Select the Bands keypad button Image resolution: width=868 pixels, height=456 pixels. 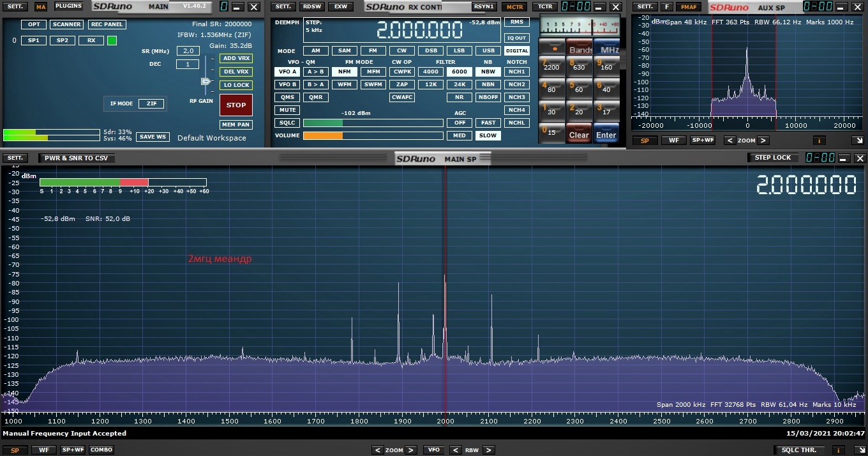[x=580, y=47]
